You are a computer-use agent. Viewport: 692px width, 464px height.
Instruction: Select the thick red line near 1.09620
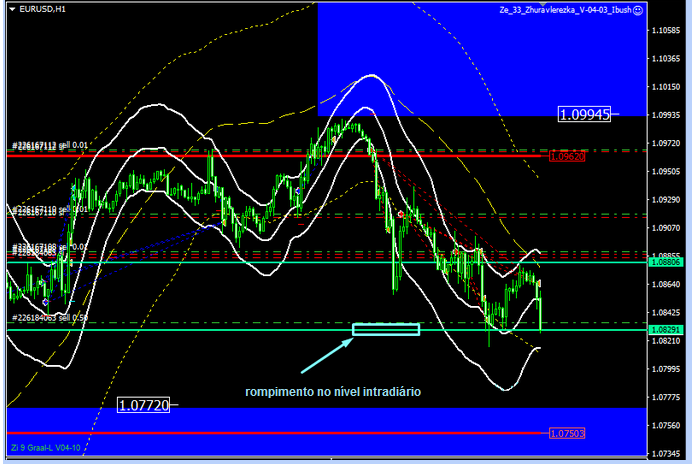[x=300, y=156]
